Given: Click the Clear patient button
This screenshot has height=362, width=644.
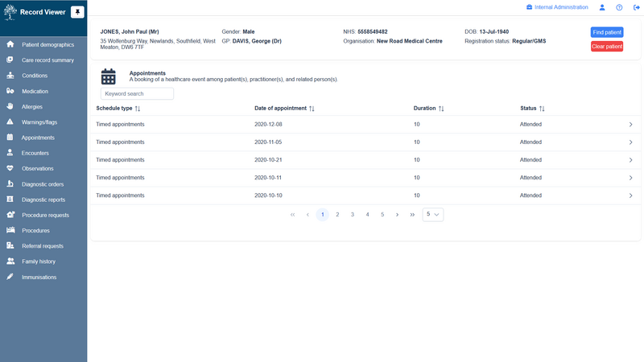Looking at the screenshot, I should tap(607, 47).
